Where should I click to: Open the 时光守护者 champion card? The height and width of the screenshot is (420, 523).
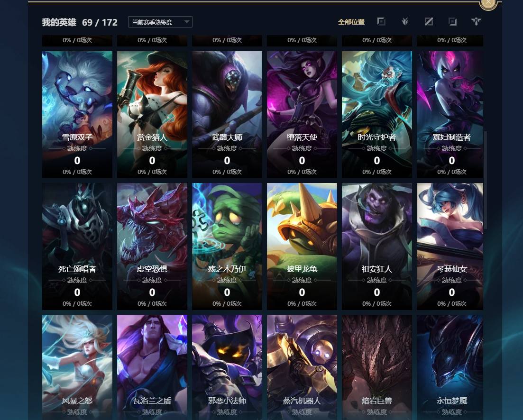click(x=377, y=114)
